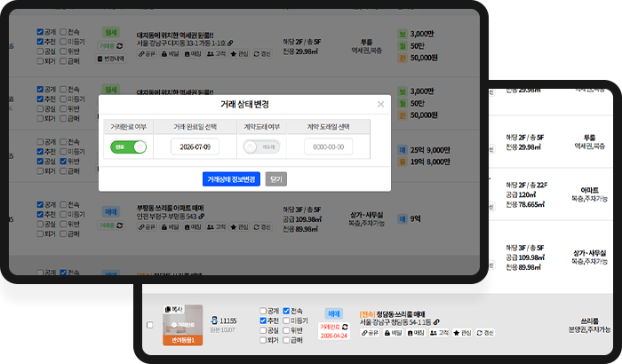The image size is (622, 364).
Task: Check 공실 in 부평동 row
Action: [40, 224]
